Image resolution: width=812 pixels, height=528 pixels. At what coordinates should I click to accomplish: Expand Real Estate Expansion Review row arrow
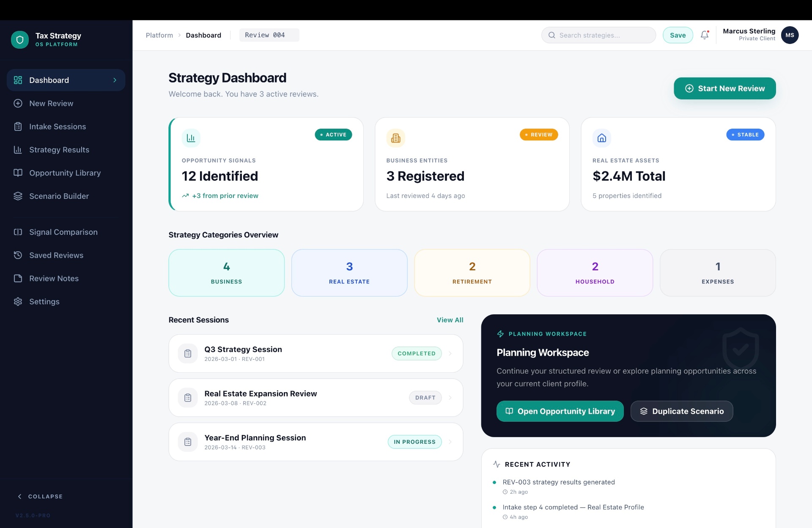[450, 398]
